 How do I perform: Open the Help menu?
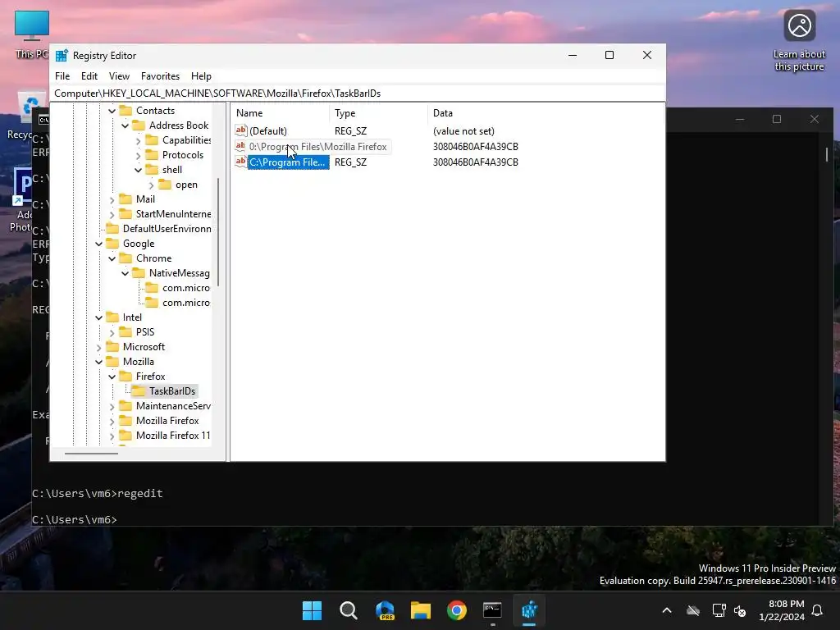pyautogui.click(x=201, y=76)
